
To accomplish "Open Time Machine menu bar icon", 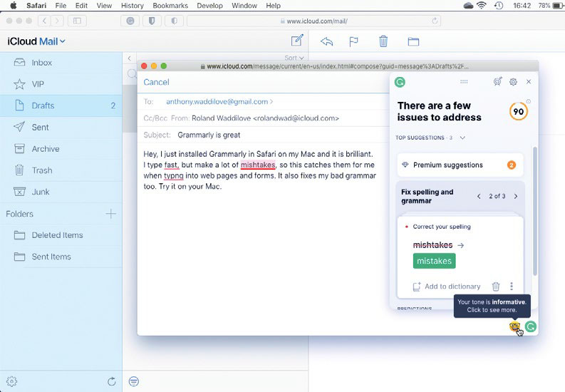I will (x=499, y=6).
